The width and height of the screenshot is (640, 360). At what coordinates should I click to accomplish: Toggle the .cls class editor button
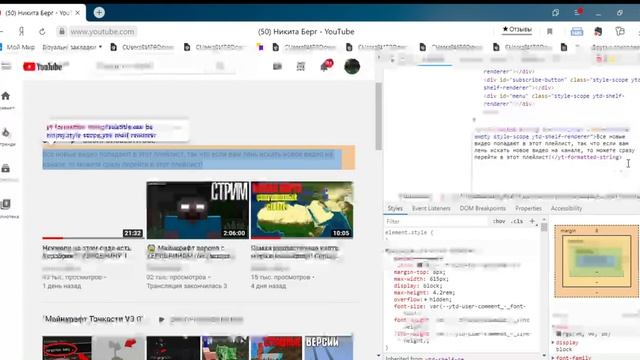click(517, 221)
